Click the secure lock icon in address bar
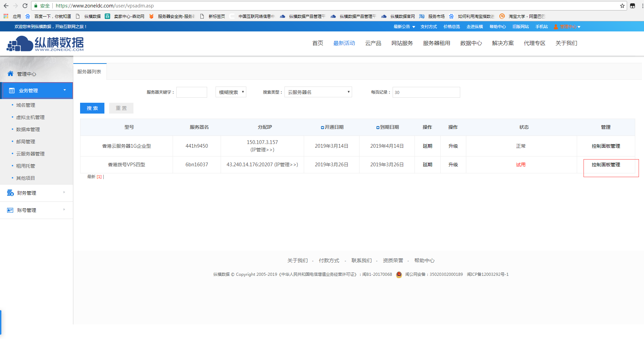Image resolution: width=644 pixels, height=339 pixels. [x=36, y=6]
